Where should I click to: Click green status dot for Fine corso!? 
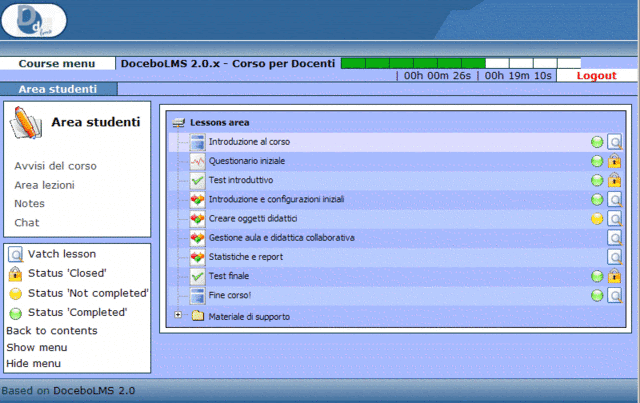click(597, 296)
